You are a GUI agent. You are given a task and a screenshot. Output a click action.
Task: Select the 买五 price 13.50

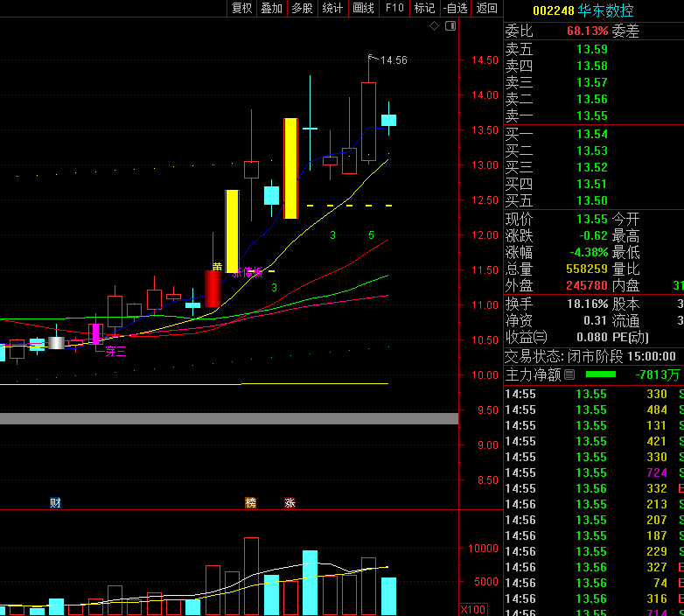[x=592, y=200]
